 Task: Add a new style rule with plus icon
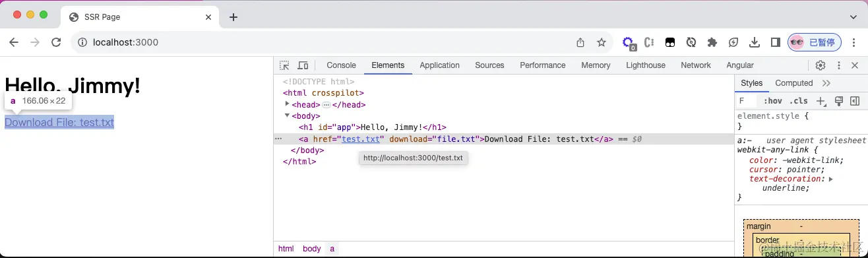821,101
